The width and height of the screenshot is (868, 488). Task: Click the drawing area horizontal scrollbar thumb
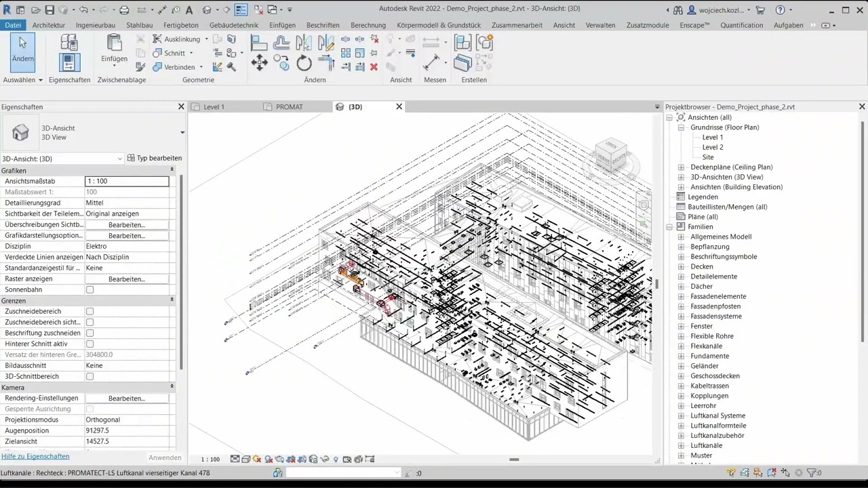pyautogui.click(x=514, y=460)
